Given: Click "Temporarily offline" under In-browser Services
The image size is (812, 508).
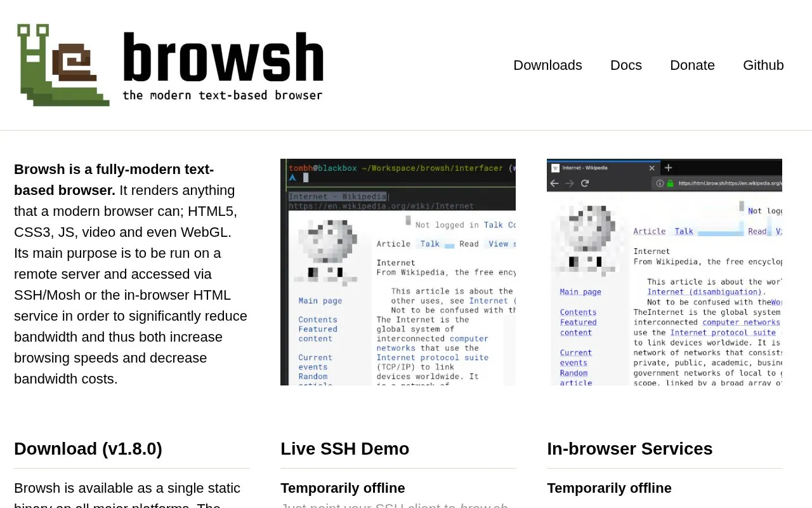Looking at the screenshot, I should [609, 488].
